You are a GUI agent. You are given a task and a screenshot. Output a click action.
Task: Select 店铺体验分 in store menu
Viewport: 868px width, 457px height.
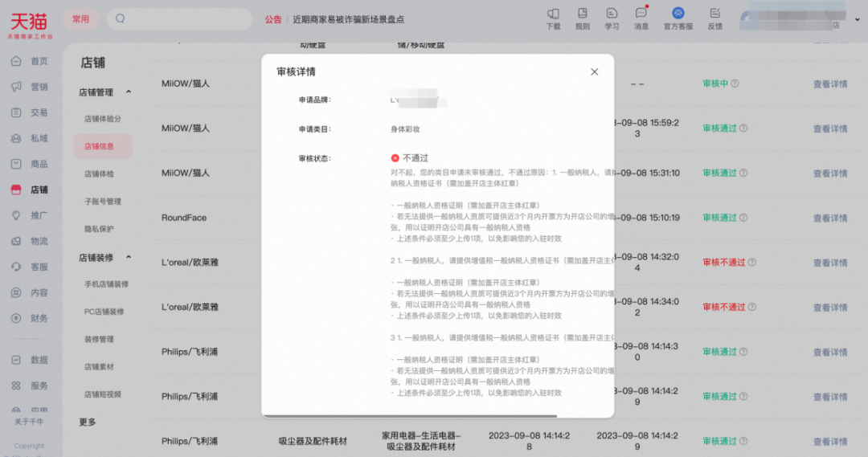point(103,119)
